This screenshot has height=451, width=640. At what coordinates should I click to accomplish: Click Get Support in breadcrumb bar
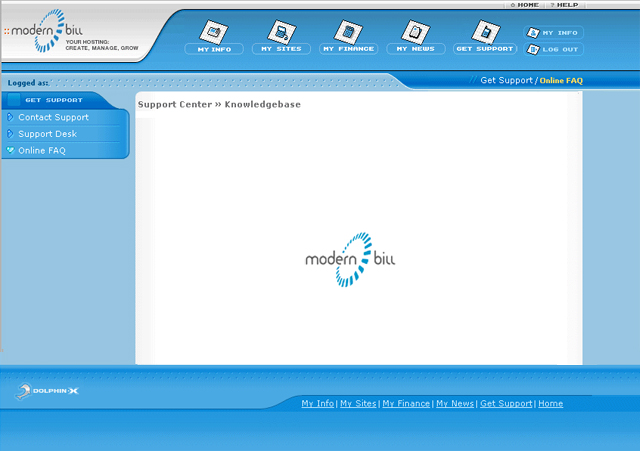(x=507, y=80)
